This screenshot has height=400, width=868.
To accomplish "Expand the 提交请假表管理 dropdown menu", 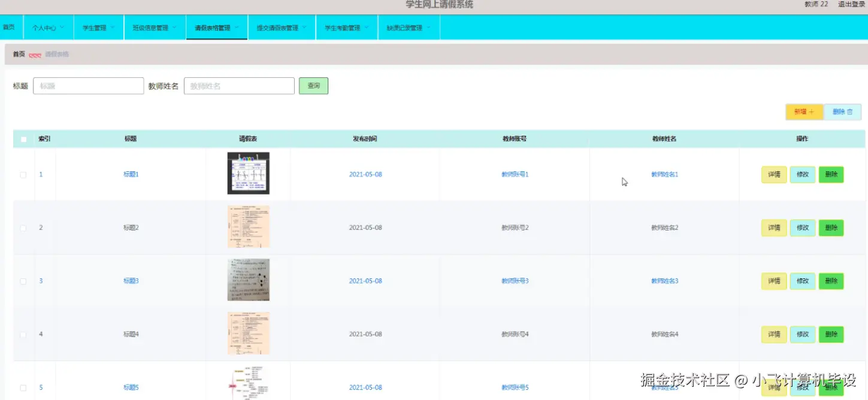I will point(282,28).
